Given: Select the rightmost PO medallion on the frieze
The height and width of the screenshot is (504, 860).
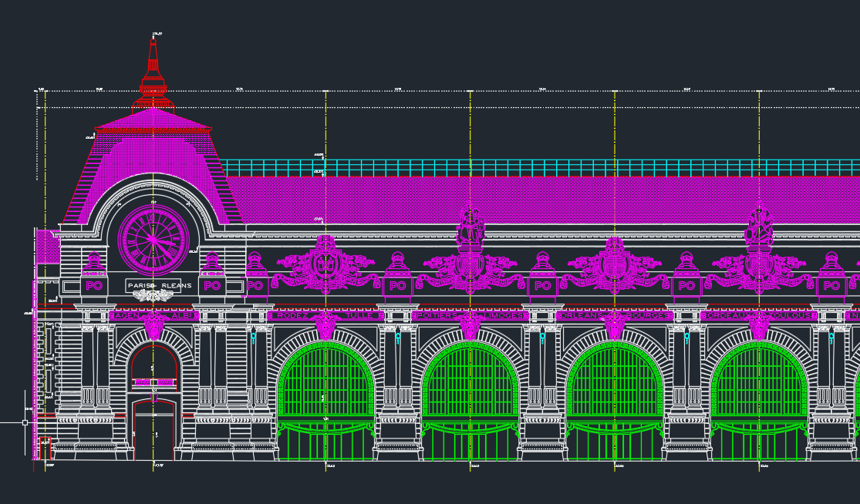Looking at the screenshot, I should point(831,285).
